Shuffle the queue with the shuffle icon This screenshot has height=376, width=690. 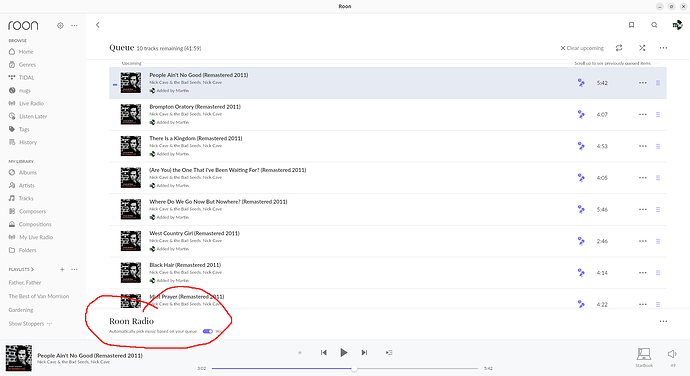point(642,48)
